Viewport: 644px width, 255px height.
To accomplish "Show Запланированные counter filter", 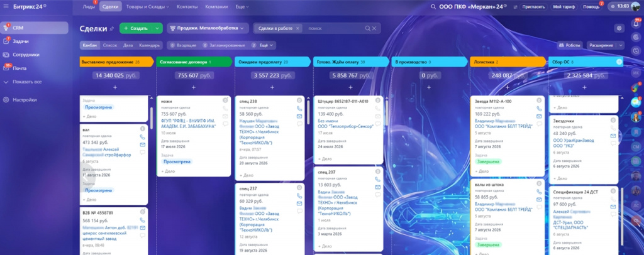I will pos(225,45).
